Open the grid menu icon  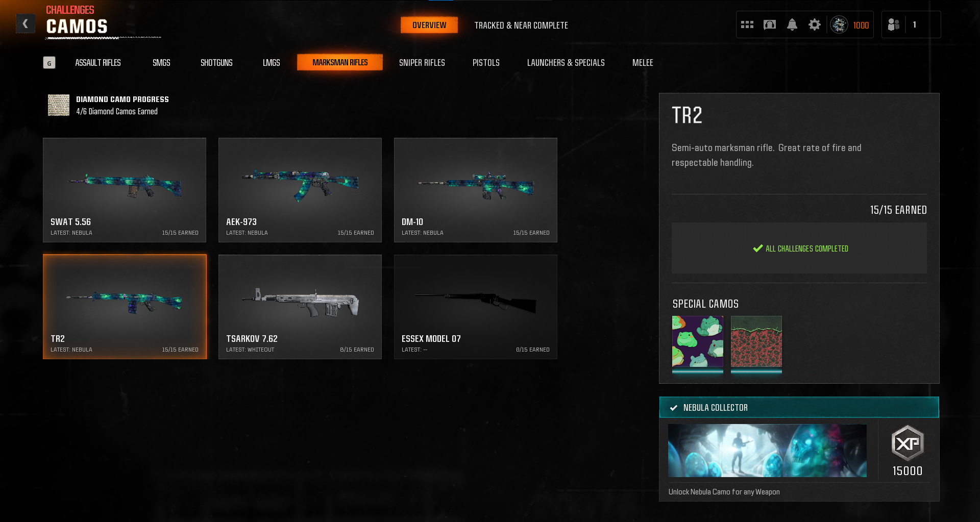[x=747, y=24]
